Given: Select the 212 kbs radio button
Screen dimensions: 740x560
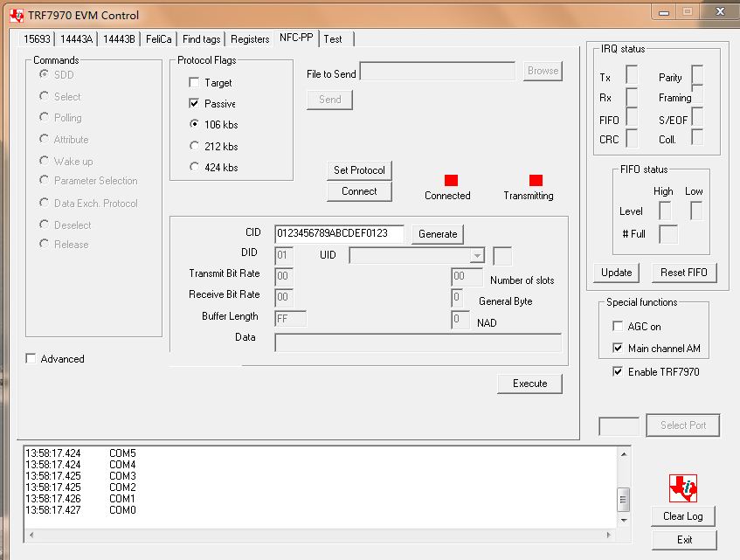Looking at the screenshot, I should coord(194,146).
